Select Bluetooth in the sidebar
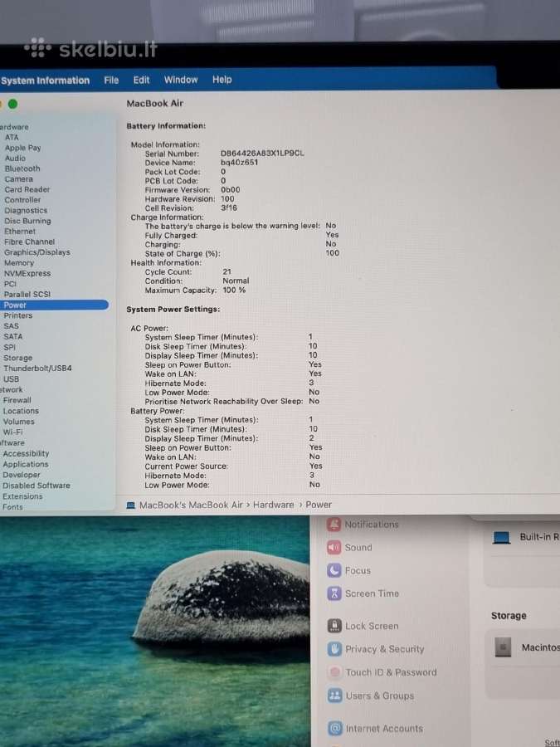This screenshot has height=747, width=560. tap(22, 168)
